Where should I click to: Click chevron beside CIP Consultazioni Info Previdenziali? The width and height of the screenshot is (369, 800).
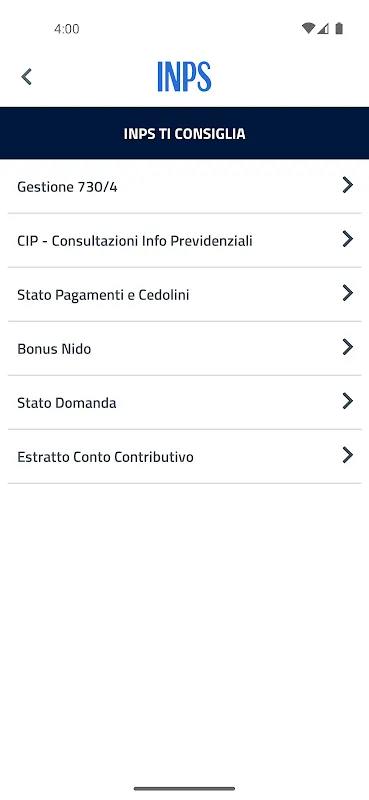348,239
